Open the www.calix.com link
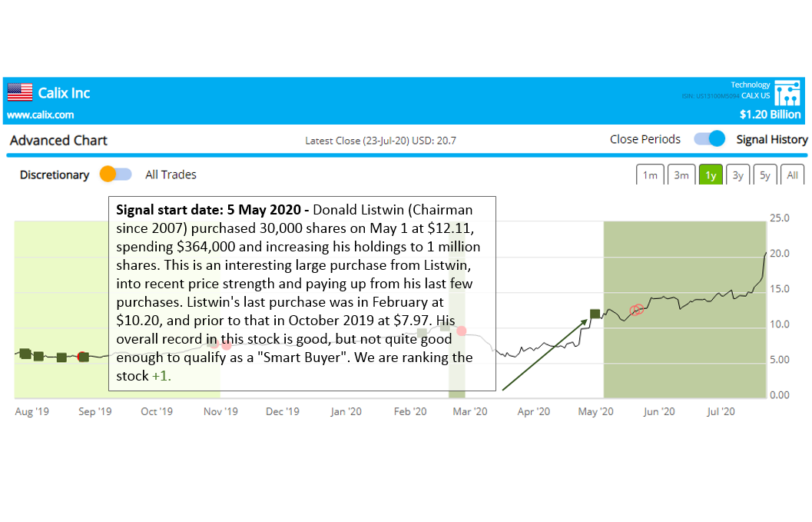 point(41,115)
